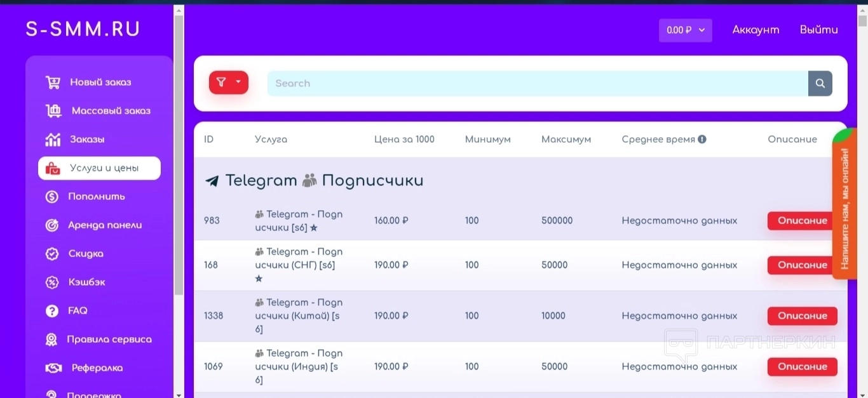Click the Цена за 1000 column header

coord(404,140)
